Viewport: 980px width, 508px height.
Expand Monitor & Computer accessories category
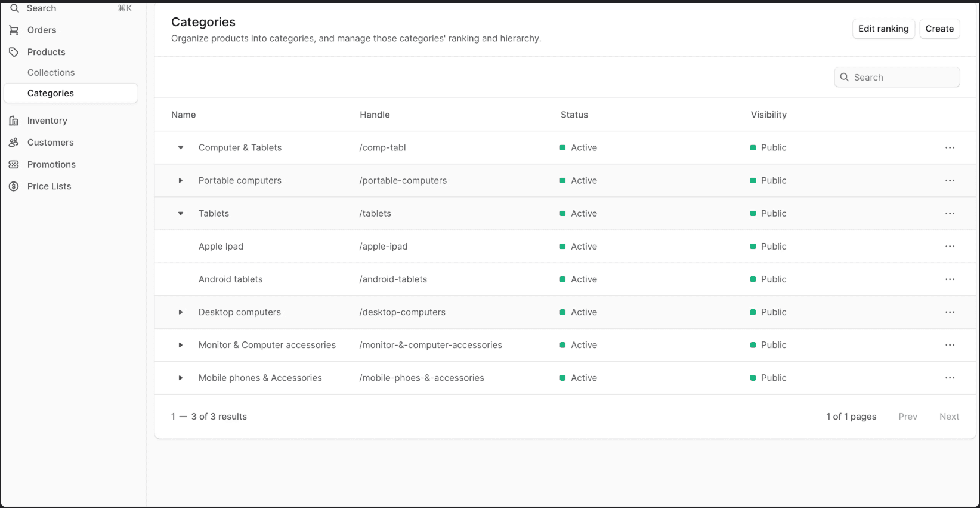pos(181,345)
